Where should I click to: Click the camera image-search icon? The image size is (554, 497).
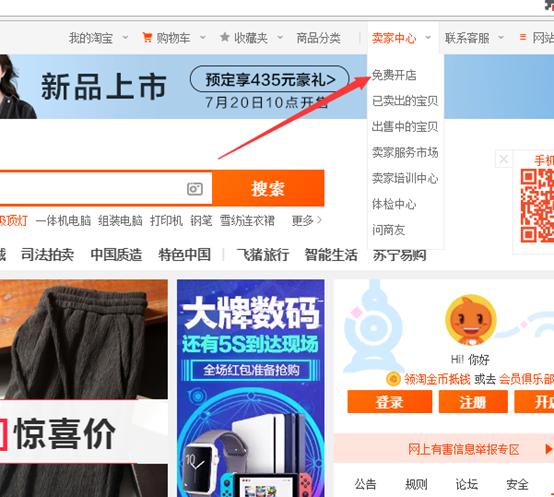click(195, 189)
